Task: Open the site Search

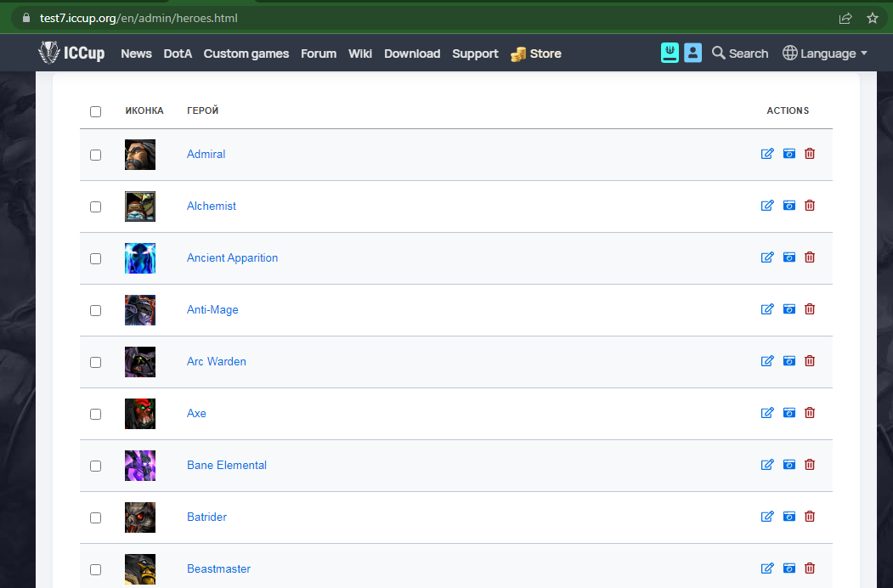Action: (740, 54)
